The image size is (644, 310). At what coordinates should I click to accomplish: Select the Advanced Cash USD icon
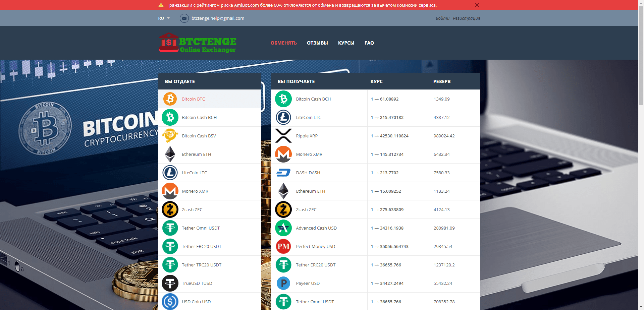283,228
